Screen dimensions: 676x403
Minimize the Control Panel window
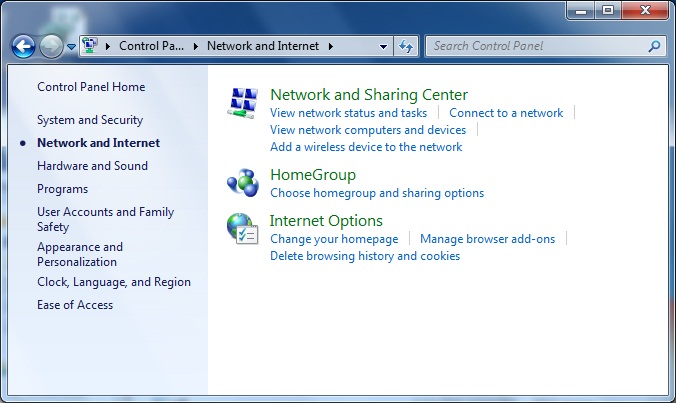tap(581, 10)
